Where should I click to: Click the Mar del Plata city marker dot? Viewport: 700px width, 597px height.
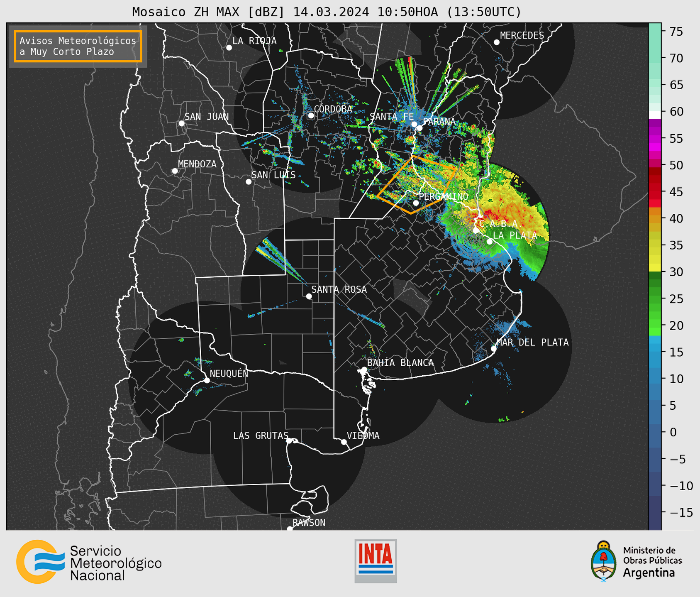[x=494, y=349]
